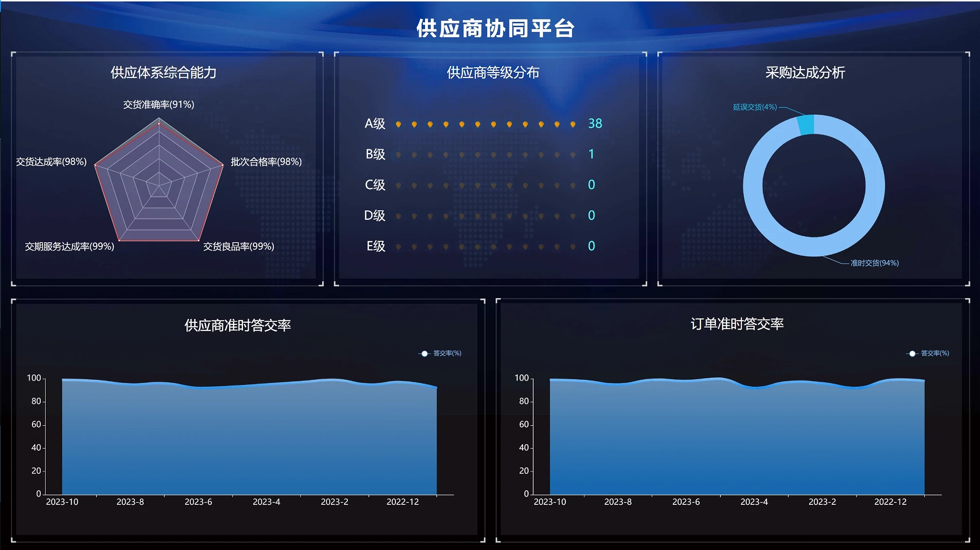Click the 准时交货(94%) donut label
This screenshot has height=550, width=980.
pos(874,263)
